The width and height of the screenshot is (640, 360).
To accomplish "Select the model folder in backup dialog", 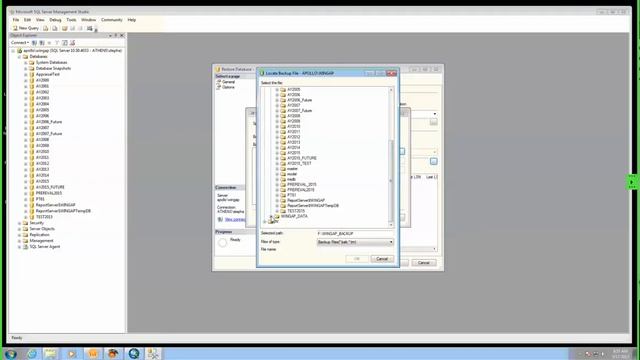I will coord(292,174).
